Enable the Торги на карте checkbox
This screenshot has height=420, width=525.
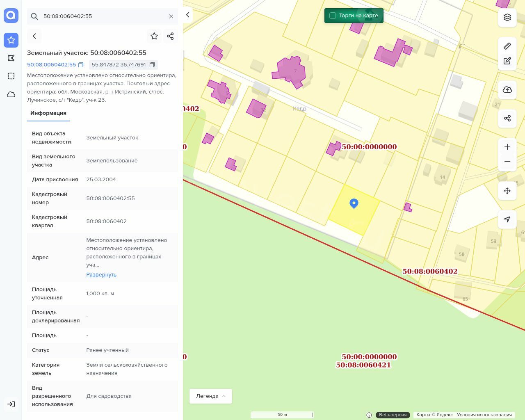click(x=333, y=16)
